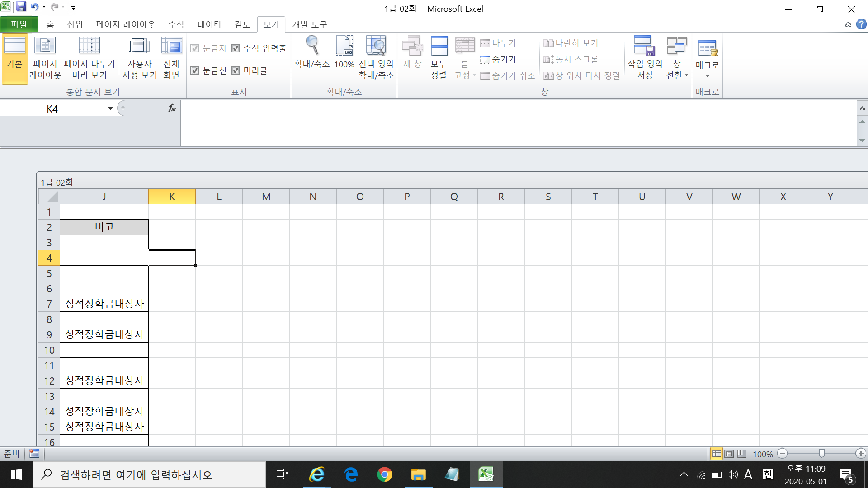Click the 100% zoom icon

pyautogui.click(x=344, y=47)
